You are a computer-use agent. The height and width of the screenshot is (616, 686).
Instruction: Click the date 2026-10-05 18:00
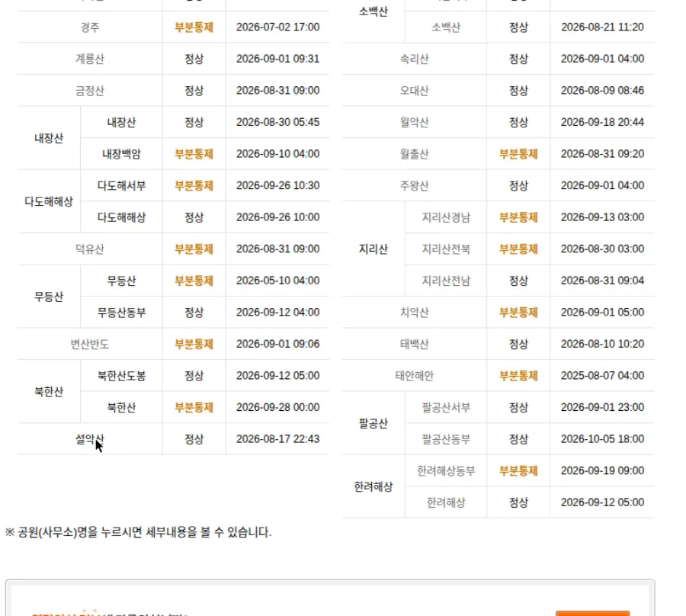tap(602, 439)
